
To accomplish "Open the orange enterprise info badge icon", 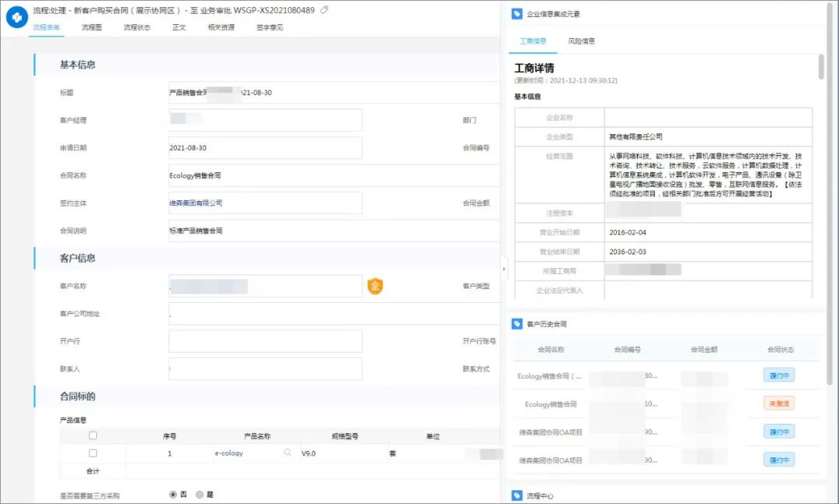I will click(375, 286).
